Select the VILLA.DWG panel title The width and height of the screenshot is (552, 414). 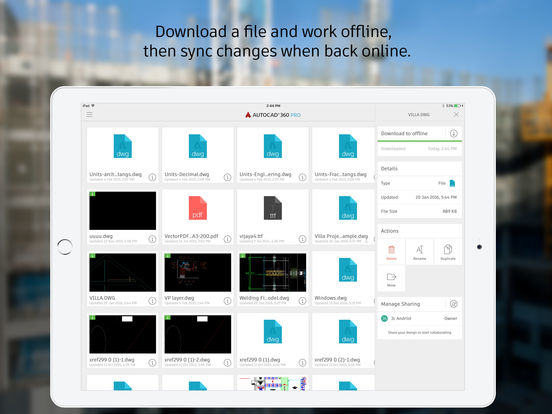tap(419, 115)
